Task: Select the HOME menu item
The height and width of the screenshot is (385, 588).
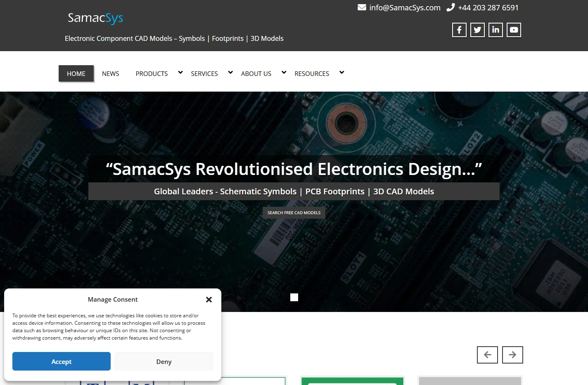Action: click(x=76, y=73)
